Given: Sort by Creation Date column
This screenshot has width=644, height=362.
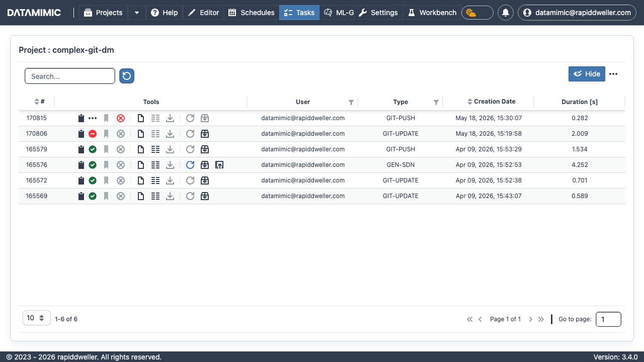Looking at the screenshot, I should tap(492, 102).
